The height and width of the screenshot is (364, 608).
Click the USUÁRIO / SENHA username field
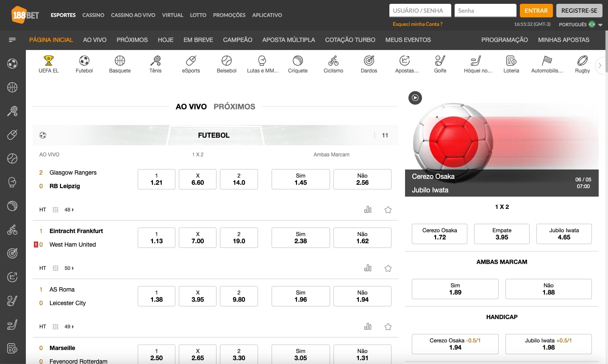(x=420, y=11)
